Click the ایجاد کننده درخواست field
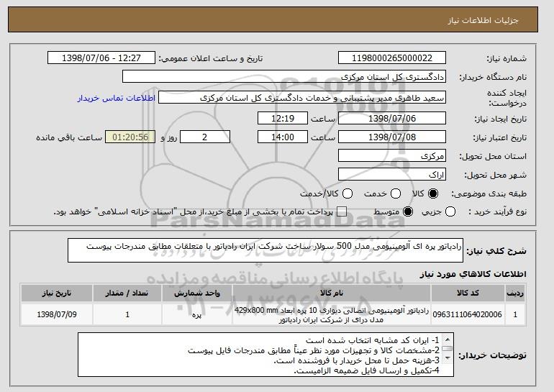Image resolution: width=554 pixels, height=392 pixels. pyautogui.click(x=302, y=98)
